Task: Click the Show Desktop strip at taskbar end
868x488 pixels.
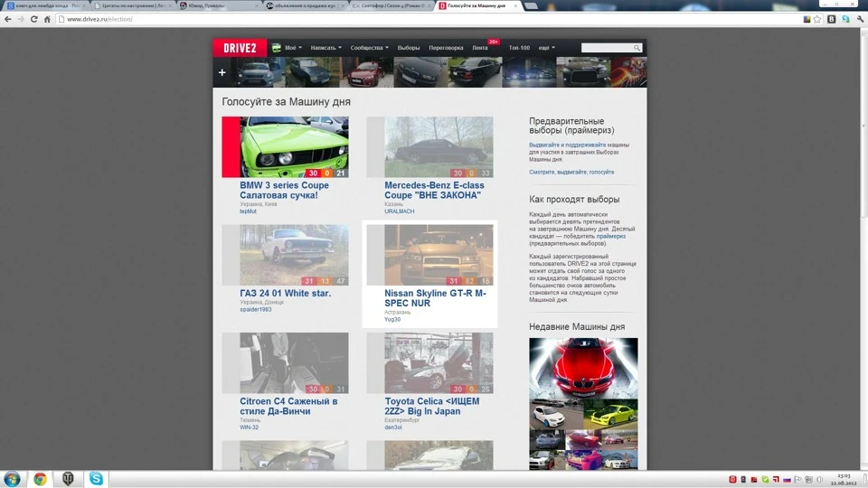Action: pyautogui.click(x=864, y=479)
